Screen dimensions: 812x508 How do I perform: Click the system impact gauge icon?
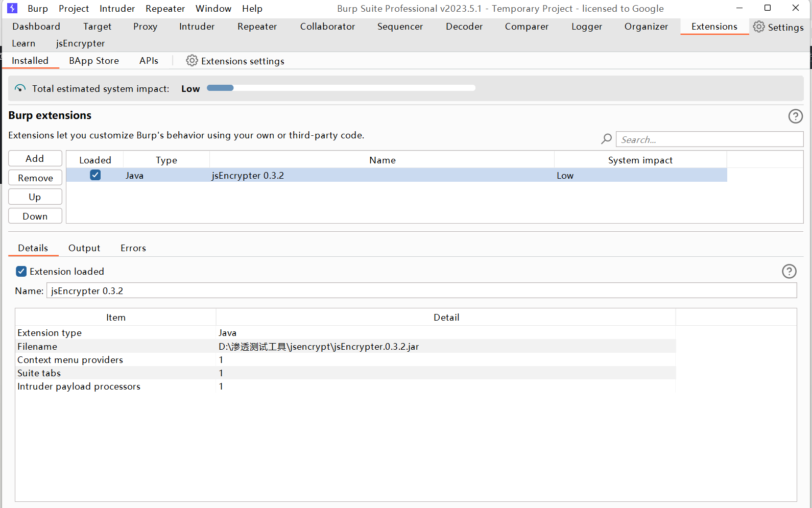coord(20,88)
